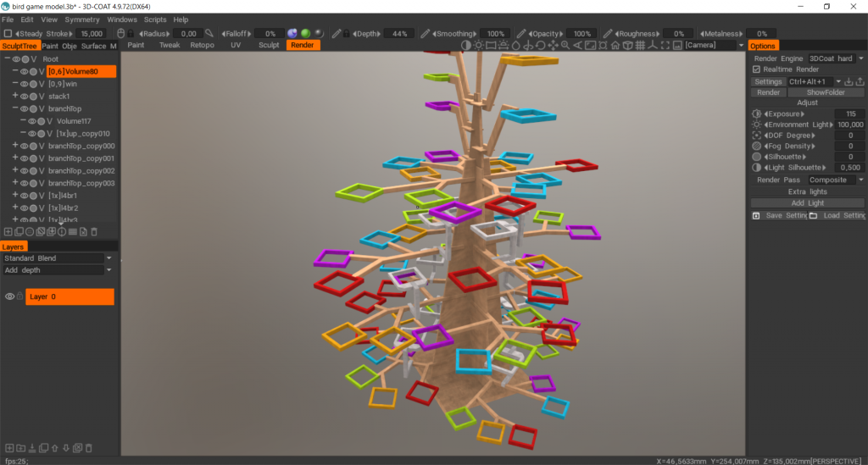Click the Fog Density icon
The height and width of the screenshot is (465, 868).
tap(757, 146)
